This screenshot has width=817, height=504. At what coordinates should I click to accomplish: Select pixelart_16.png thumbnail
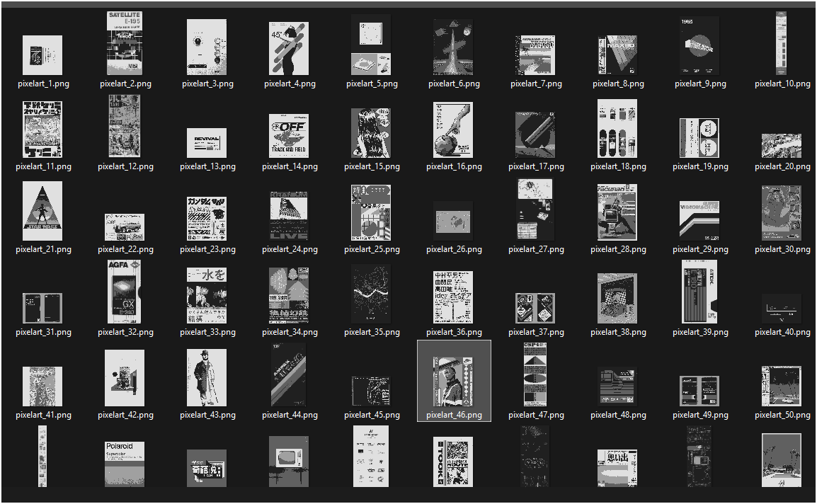click(453, 130)
